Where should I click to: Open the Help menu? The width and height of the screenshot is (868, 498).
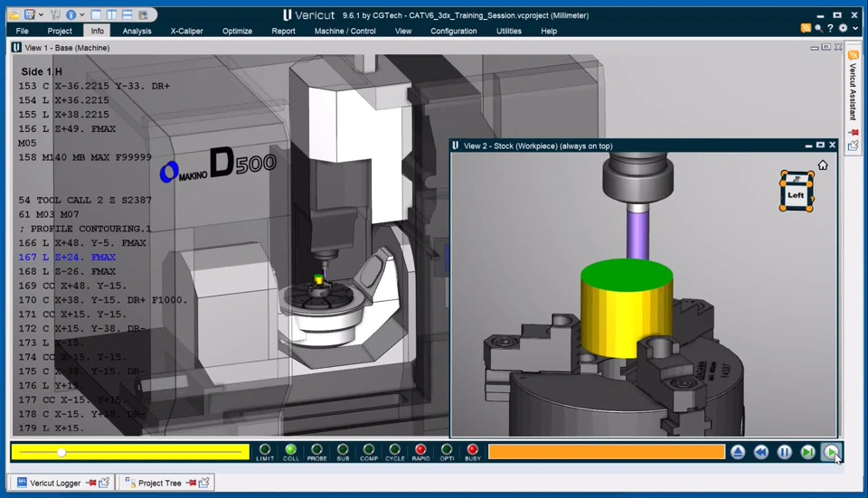pyautogui.click(x=549, y=31)
